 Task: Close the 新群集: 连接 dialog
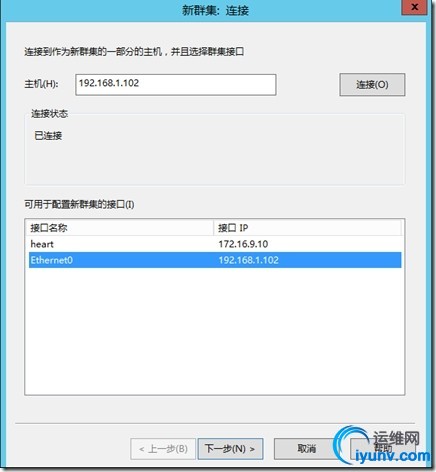click(x=414, y=7)
